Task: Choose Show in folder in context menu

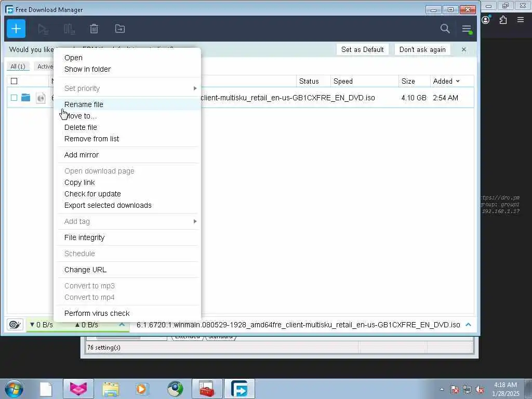Action: (x=87, y=69)
